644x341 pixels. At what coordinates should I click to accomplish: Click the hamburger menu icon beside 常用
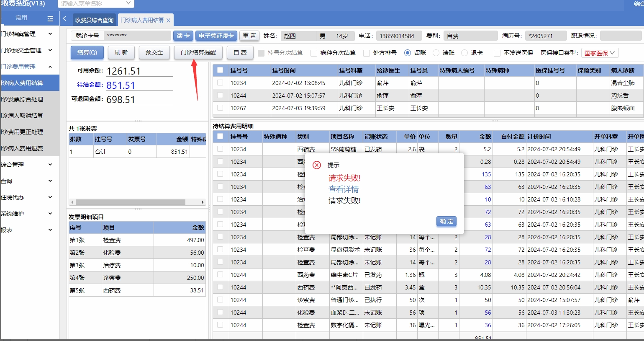coord(50,18)
